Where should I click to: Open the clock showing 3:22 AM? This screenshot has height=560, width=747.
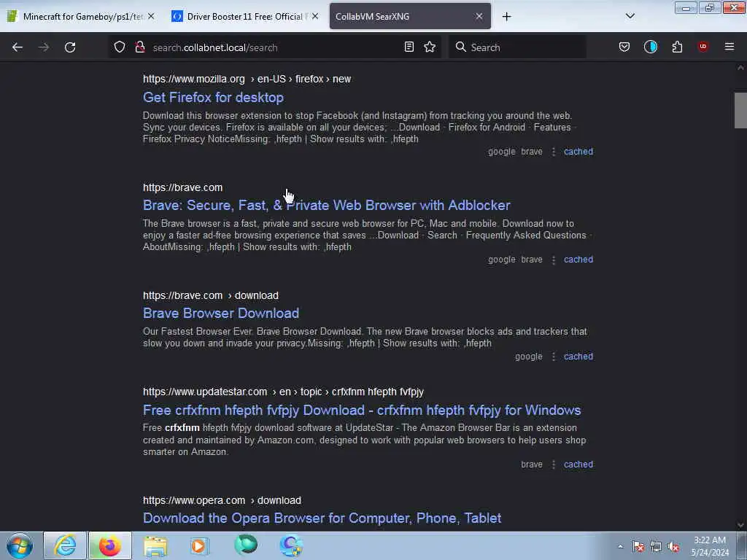coord(710,546)
